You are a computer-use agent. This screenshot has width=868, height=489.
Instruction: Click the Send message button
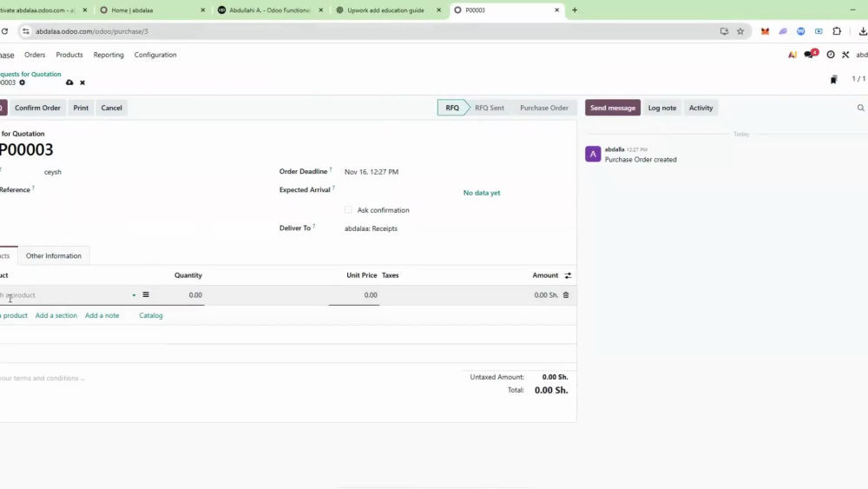point(613,108)
